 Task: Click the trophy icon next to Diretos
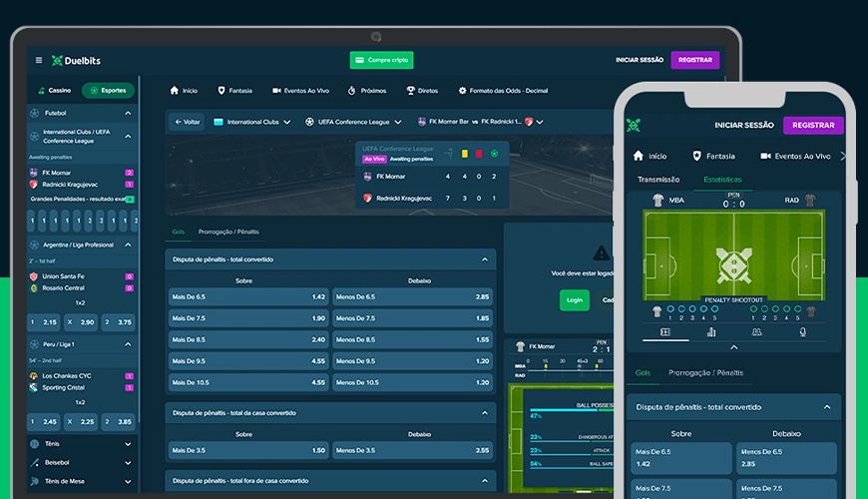[411, 90]
